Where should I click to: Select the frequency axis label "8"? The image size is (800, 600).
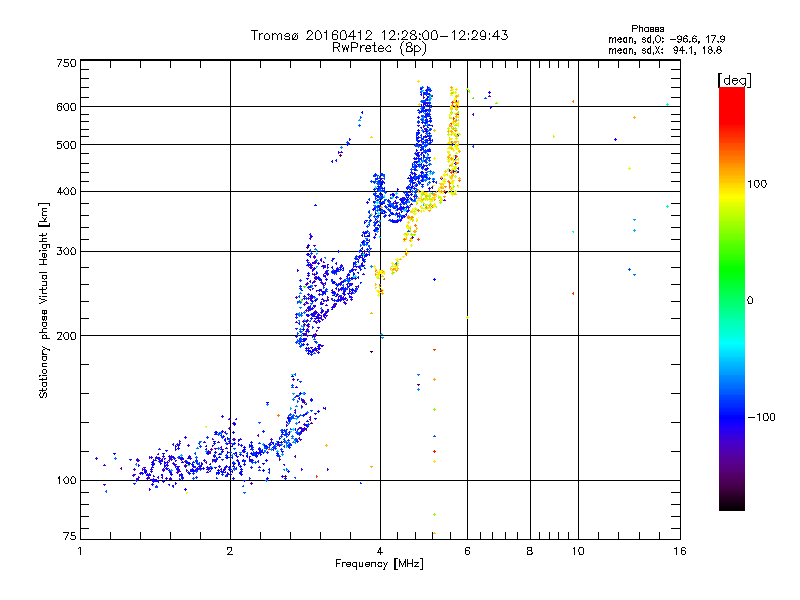[x=530, y=551]
